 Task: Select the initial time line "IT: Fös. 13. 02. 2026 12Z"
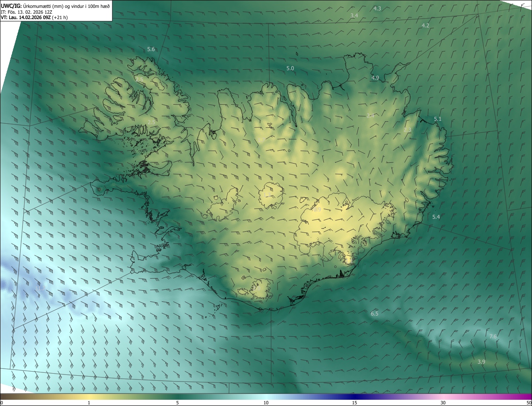27,12
